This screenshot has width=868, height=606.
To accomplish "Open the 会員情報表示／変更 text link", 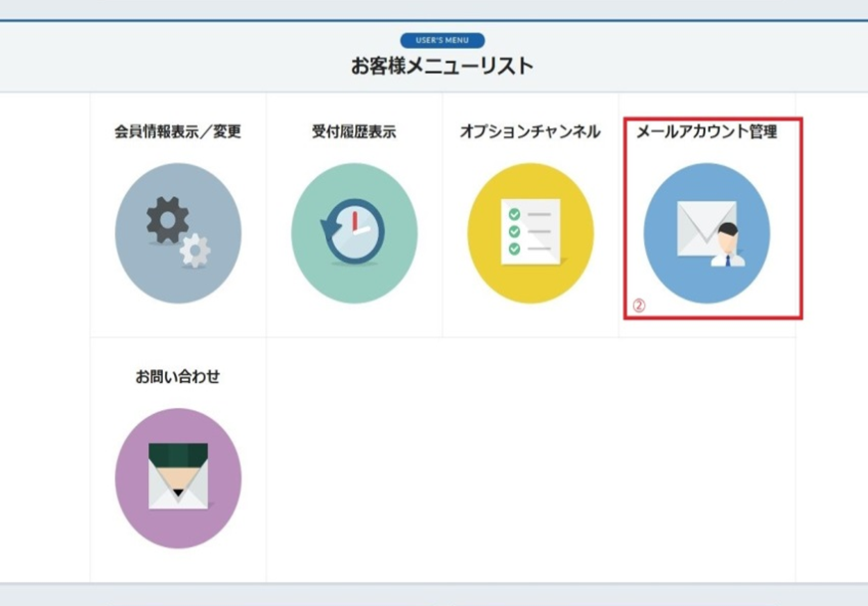I will pos(178,131).
